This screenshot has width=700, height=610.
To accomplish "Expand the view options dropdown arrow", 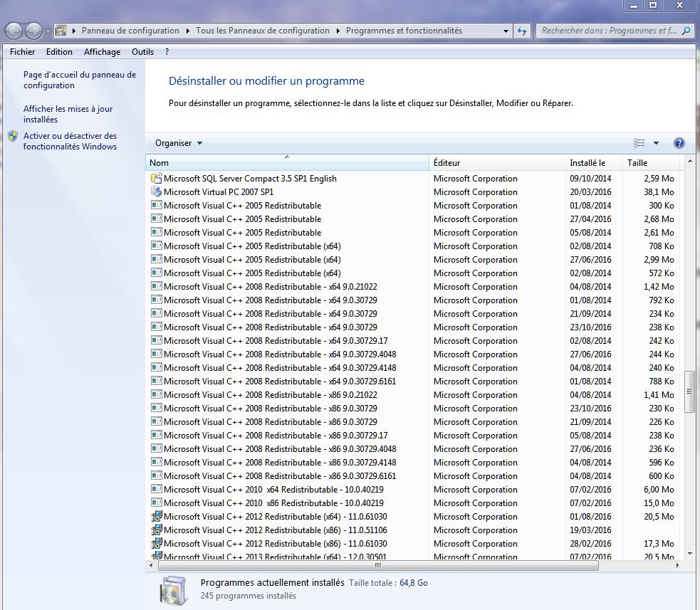I will [656, 143].
